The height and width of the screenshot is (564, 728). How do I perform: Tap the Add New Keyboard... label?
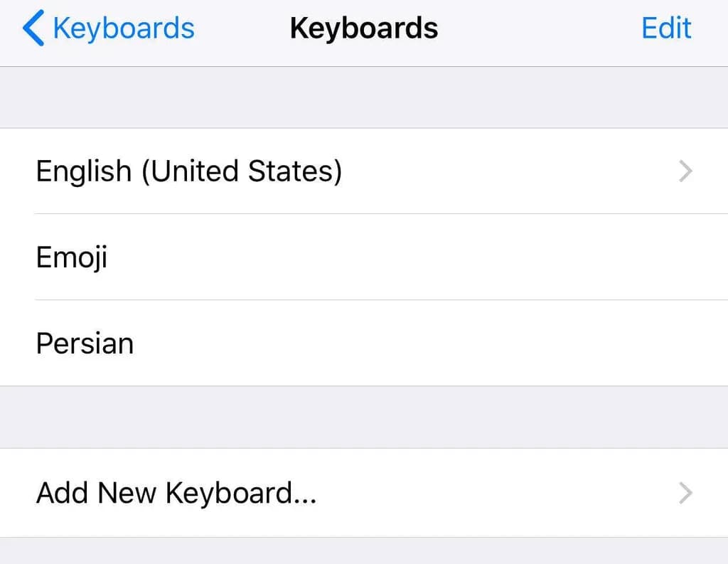point(176,492)
